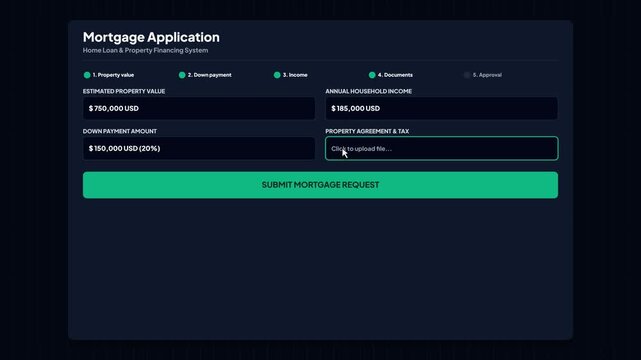This screenshot has height=360, width=641.
Task: Go to step 2 Down payment
Action: [x=205, y=75]
